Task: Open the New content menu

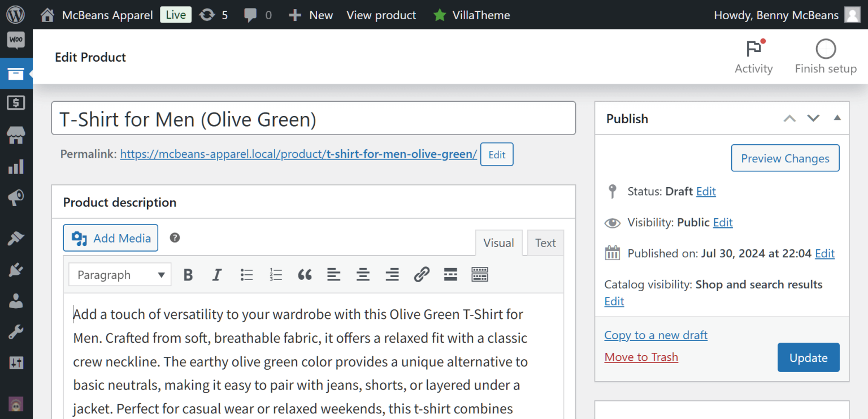Action: [311, 15]
